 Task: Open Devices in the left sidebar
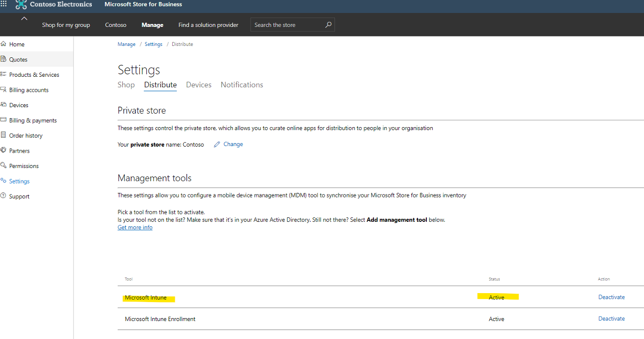(19, 105)
